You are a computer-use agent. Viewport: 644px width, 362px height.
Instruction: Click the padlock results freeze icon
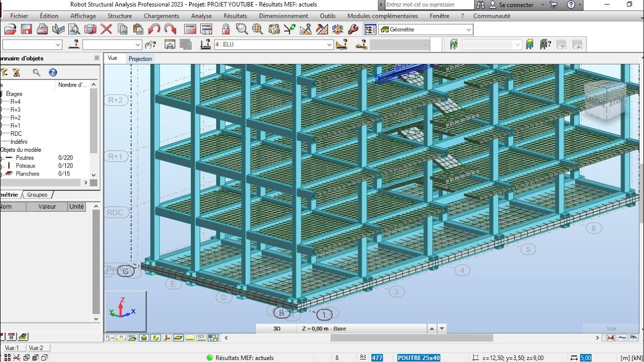226,29
